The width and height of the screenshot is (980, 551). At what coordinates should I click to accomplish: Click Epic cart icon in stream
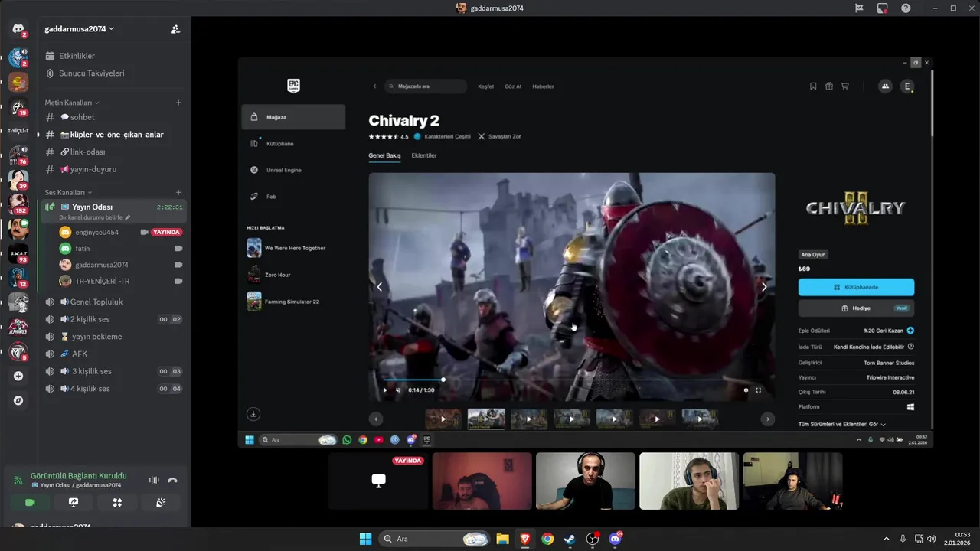tap(844, 86)
